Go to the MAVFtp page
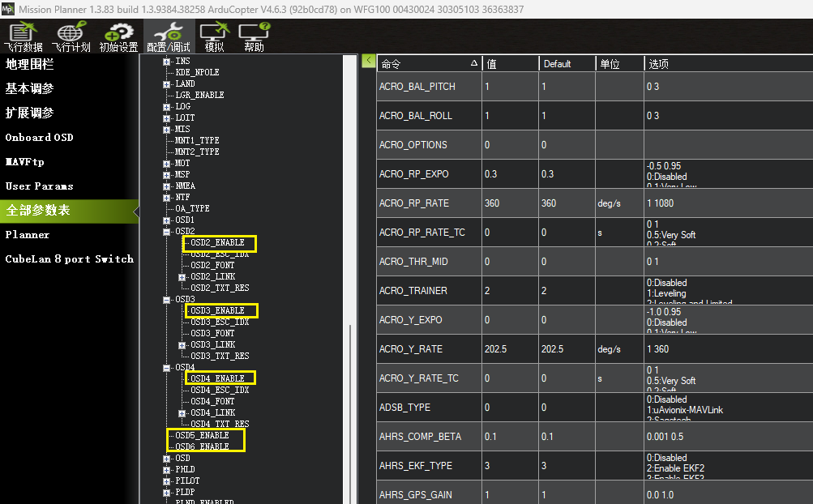The height and width of the screenshot is (504, 813). pos(24,161)
